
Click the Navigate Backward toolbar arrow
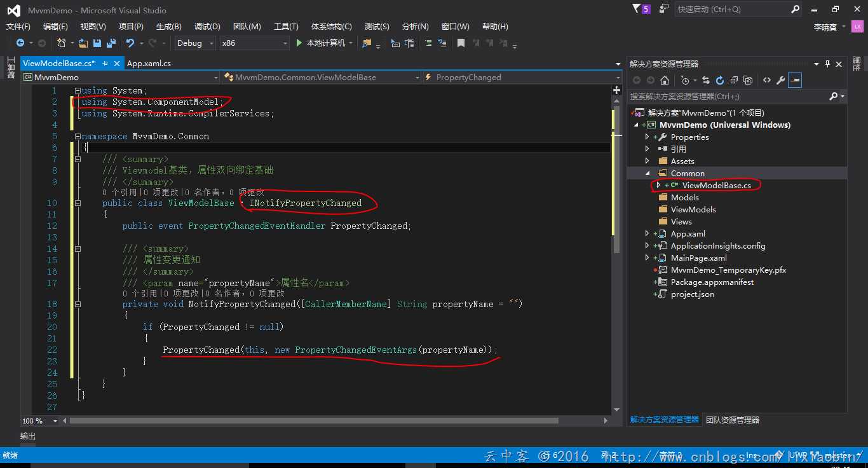tap(20, 43)
